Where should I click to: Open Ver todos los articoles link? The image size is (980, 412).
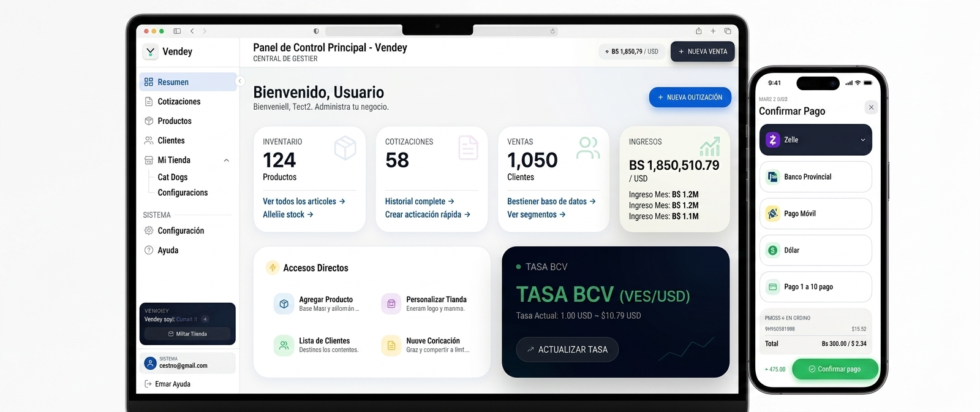click(x=304, y=202)
